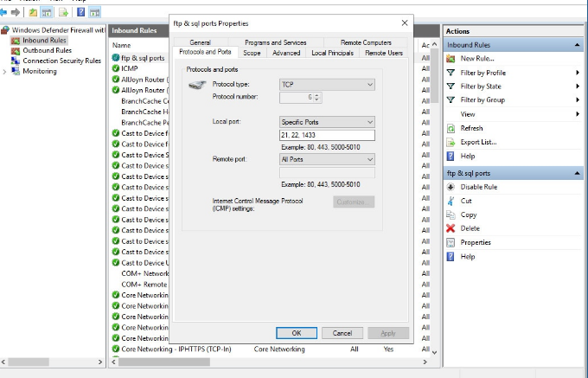Select Connection Security Rules in tree

point(62,61)
